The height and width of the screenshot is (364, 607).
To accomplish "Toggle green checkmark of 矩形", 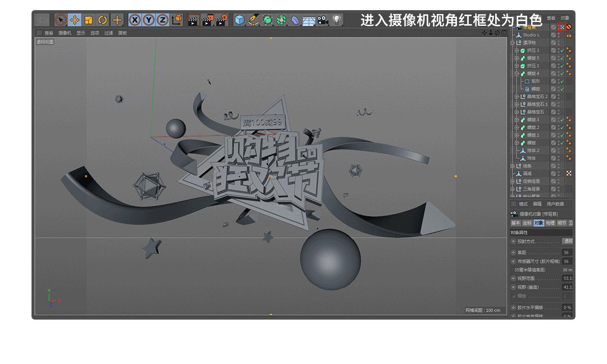I will tap(563, 81).
